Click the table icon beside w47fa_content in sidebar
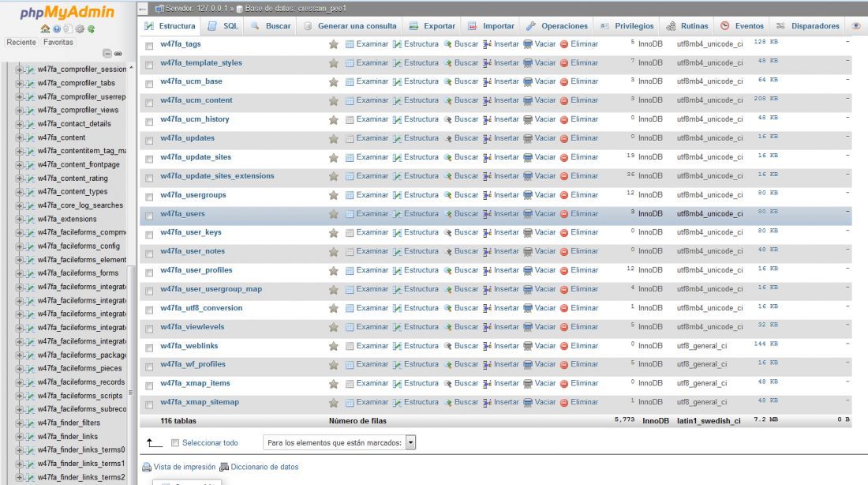 (31, 137)
